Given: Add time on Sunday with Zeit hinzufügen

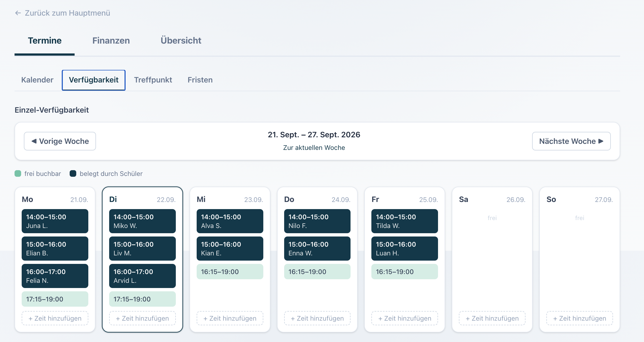Looking at the screenshot, I should (580, 318).
